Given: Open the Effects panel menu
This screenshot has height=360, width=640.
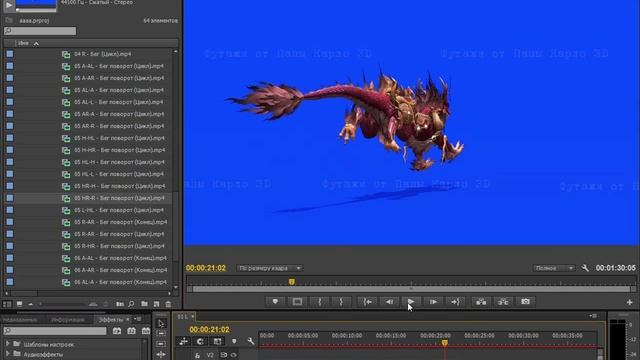Looking at the screenshot, I should [x=138, y=319].
